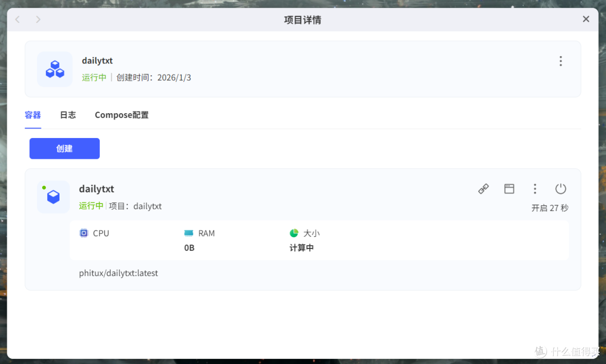
Task: Open the container terminal window icon
Action: [x=509, y=188]
